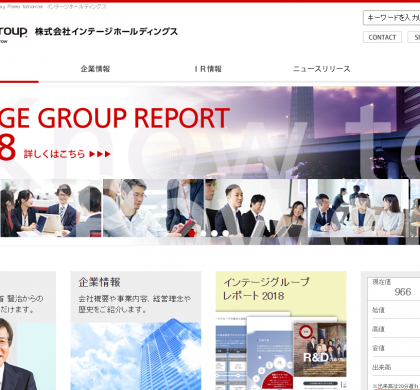Image resolution: width=420 pixels, height=390 pixels.
Task: Select the fourth carousel dot
Action: [226, 233]
